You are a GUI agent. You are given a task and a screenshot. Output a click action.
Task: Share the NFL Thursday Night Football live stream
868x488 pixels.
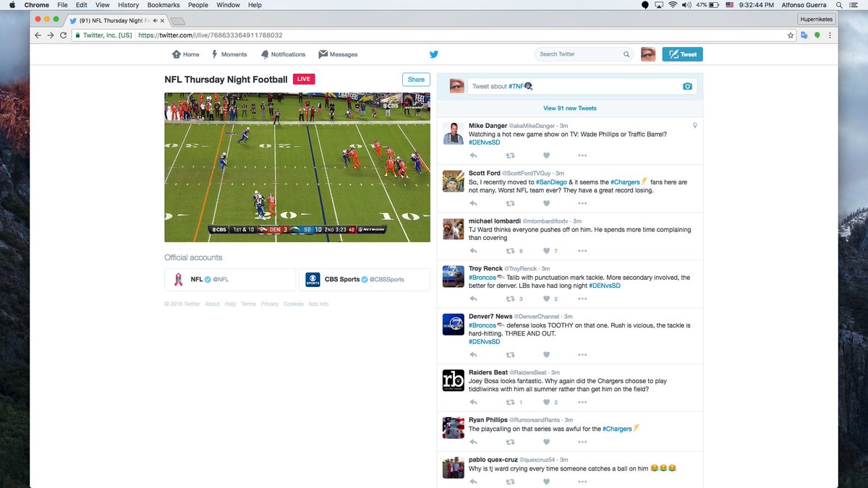(416, 80)
